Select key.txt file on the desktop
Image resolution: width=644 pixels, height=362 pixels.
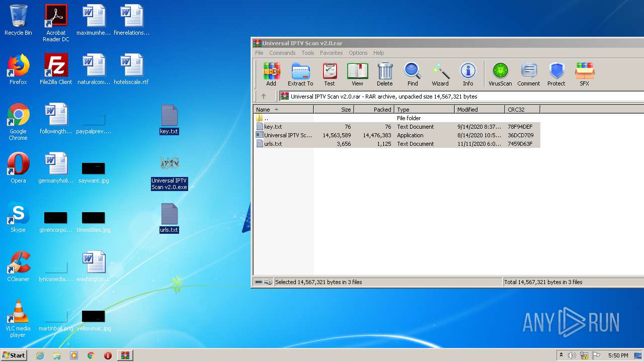coord(169,120)
